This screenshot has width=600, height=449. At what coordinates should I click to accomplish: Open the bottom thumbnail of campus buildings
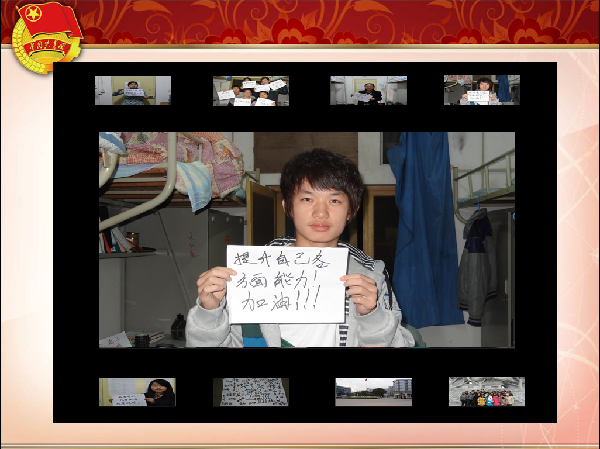[373, 391]
